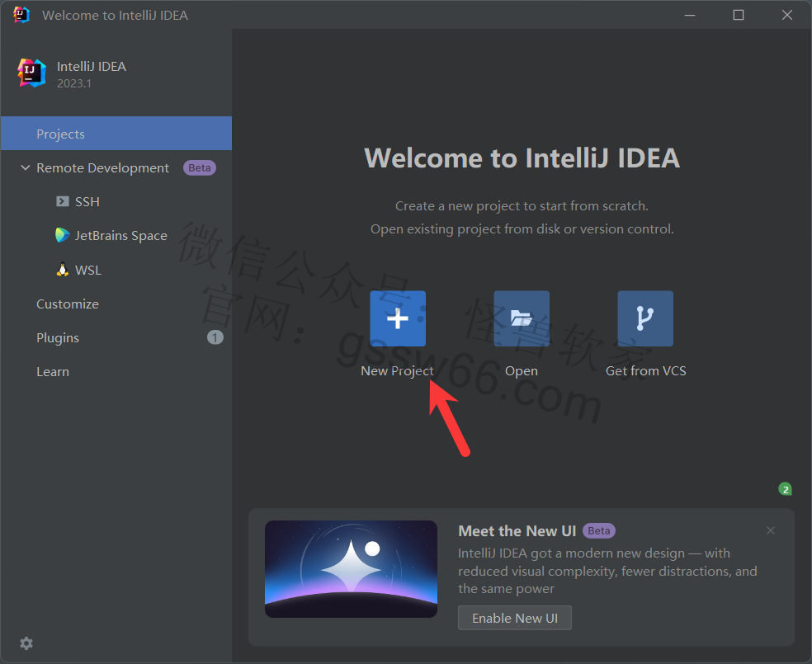Go to the Plugins section
The height and width of the screenshot is (664, 812).
pyautogui.click(x=58, y=337)
